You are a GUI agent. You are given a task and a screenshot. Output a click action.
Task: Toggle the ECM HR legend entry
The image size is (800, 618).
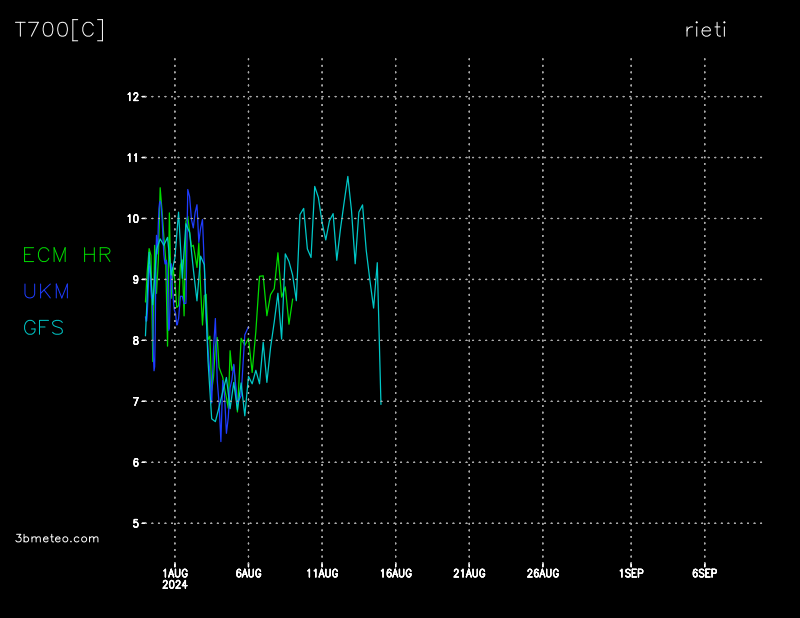67,255
